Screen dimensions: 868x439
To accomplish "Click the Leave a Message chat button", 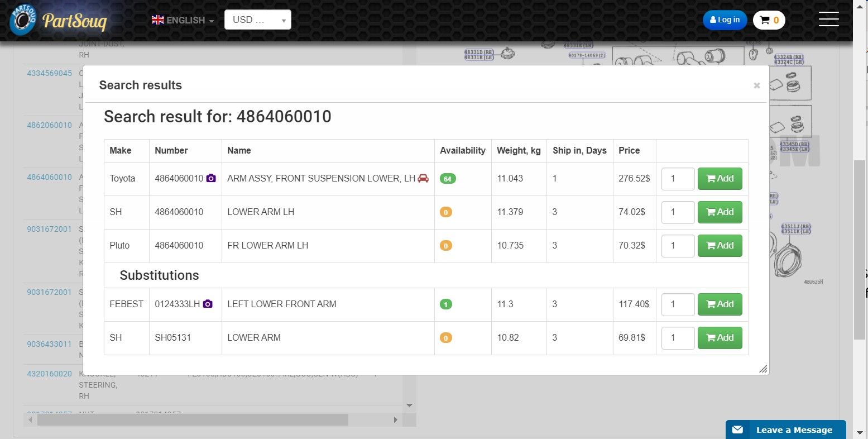I will (785, 430).
